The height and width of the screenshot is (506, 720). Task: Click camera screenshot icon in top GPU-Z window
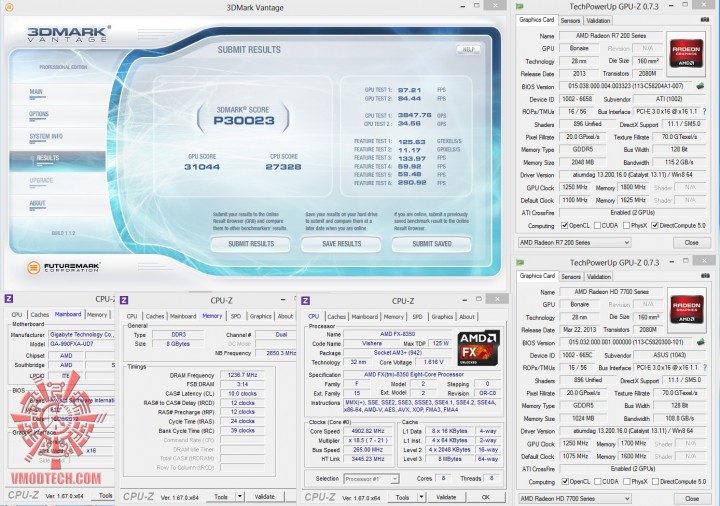pos(705,20)
